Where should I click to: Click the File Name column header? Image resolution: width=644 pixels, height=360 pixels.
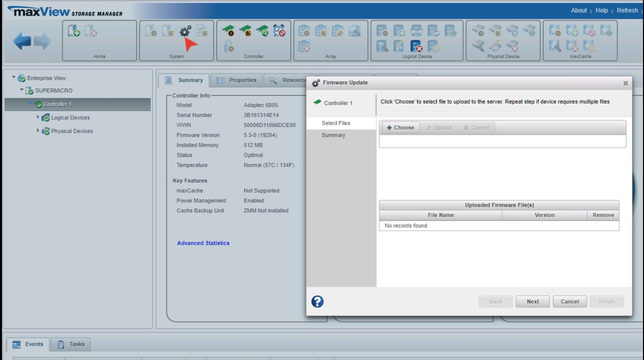(x=441, y=215)
